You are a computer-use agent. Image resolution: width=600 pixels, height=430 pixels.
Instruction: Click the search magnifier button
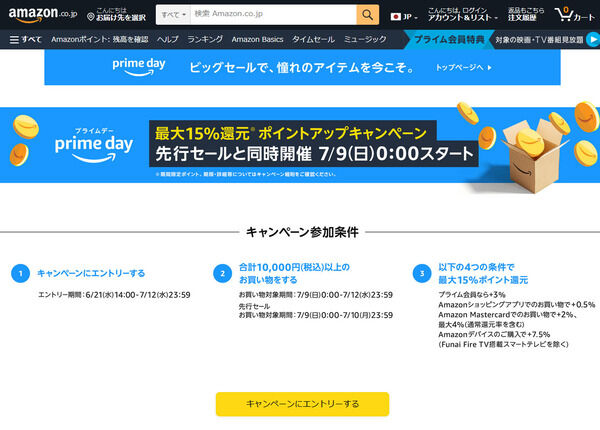[367, 15]
